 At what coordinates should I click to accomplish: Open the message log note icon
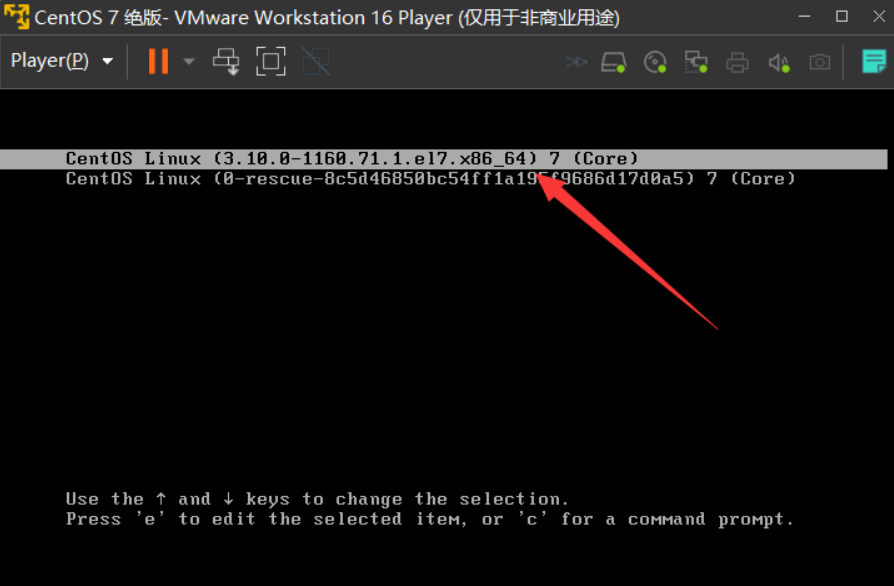click(873, 62)
